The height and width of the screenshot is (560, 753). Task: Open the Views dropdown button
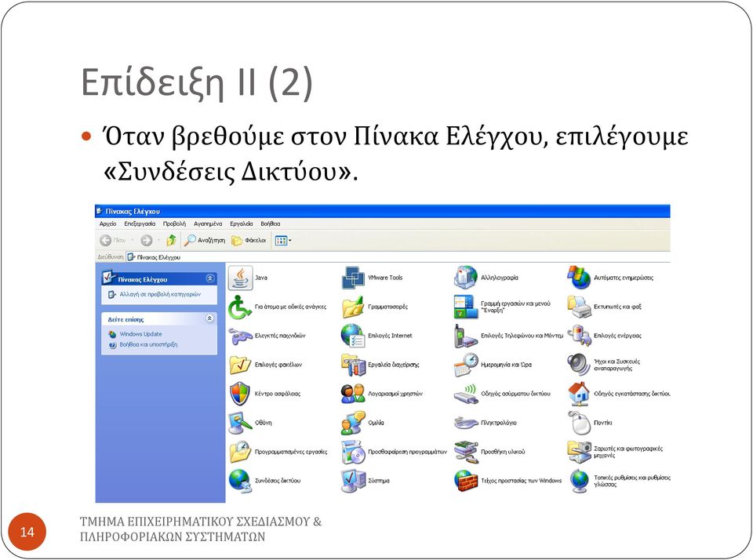(x=283, y=240)
